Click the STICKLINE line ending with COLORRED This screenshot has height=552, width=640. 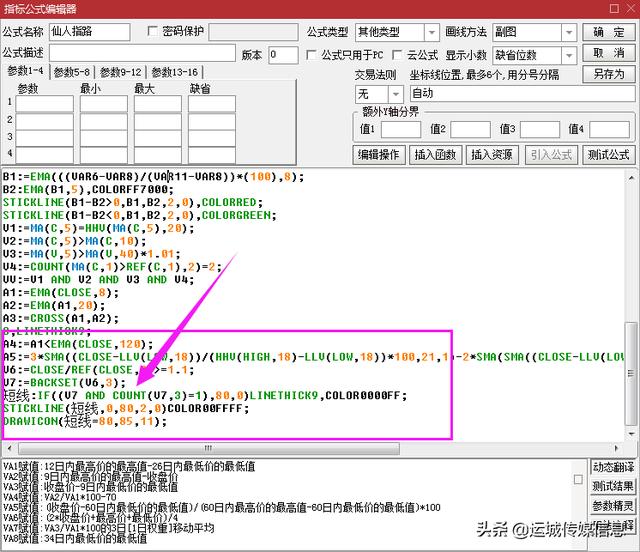click(x=133, y=203)
